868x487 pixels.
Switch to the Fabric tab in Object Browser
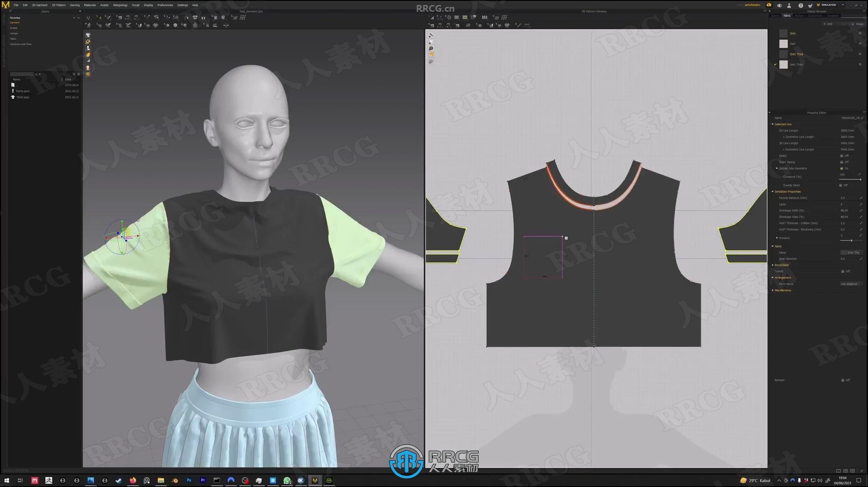[x=787, y=16]
